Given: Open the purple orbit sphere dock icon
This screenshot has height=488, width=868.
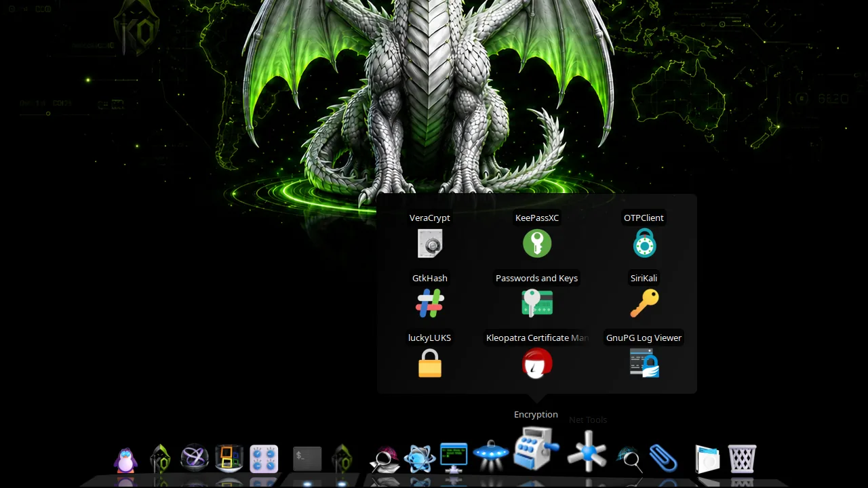Looking at the screenshot, I should pos(195,458).
